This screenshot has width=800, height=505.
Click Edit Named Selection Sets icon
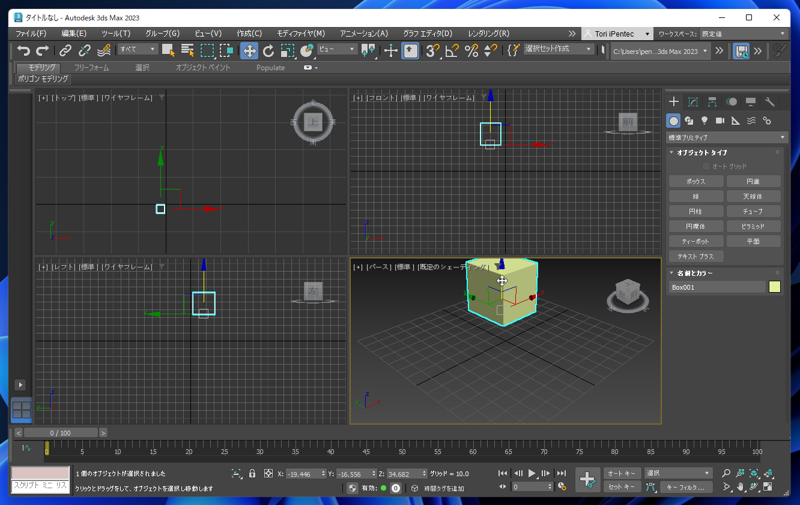(x=513, y=50)
